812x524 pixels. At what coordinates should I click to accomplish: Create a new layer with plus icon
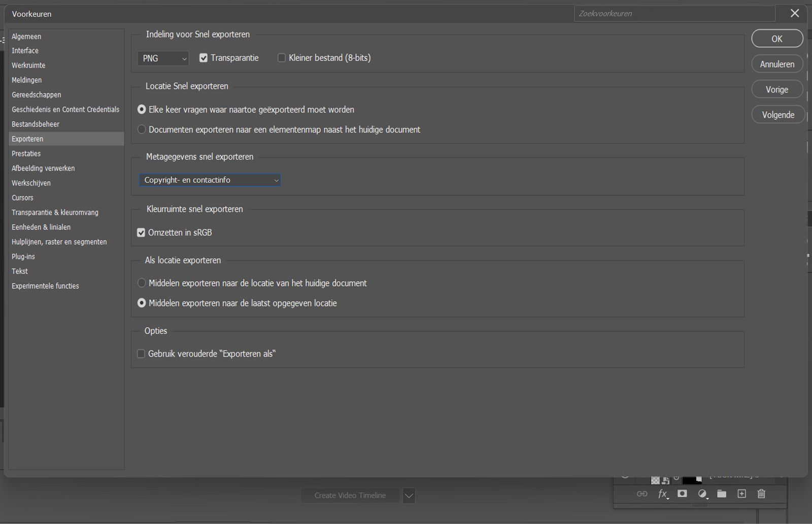tap(741, 494)
